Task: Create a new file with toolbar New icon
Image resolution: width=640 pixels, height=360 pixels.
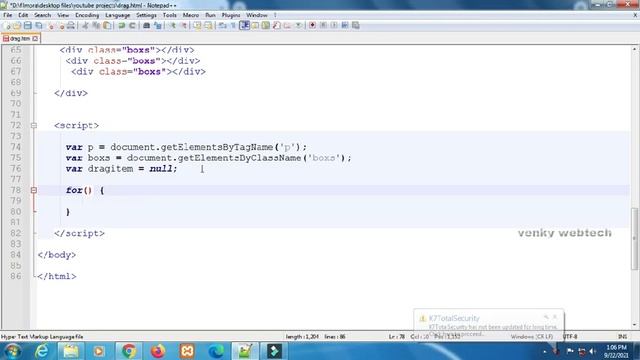Action: point(7,26)
